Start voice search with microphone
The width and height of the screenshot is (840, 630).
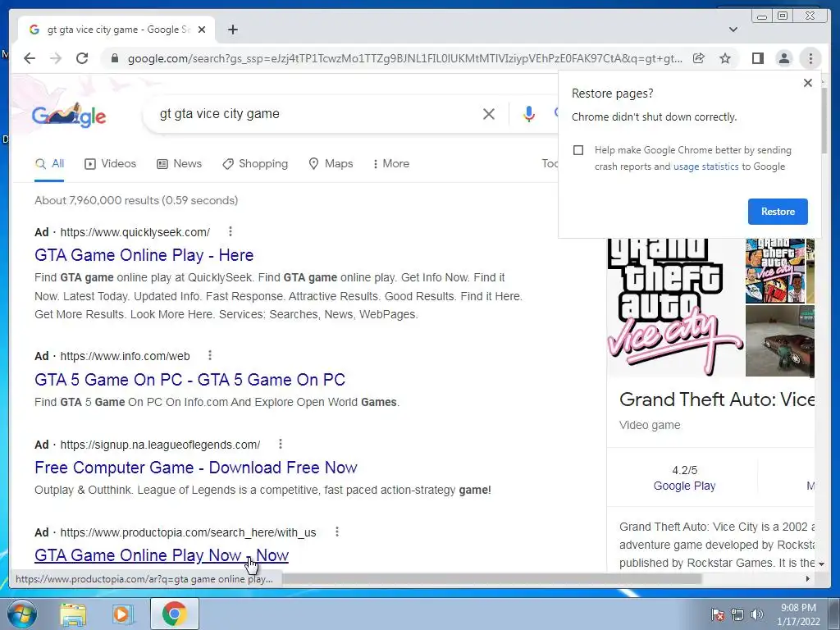pos(529,113)
